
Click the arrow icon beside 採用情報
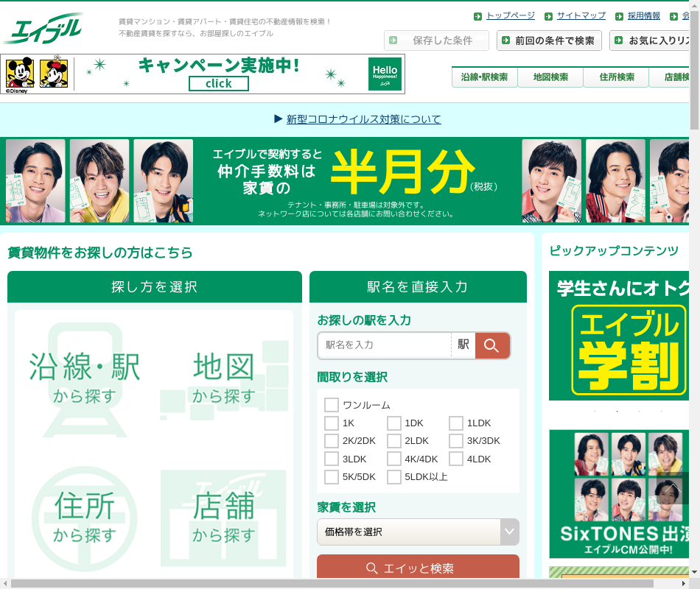(619, 16)
